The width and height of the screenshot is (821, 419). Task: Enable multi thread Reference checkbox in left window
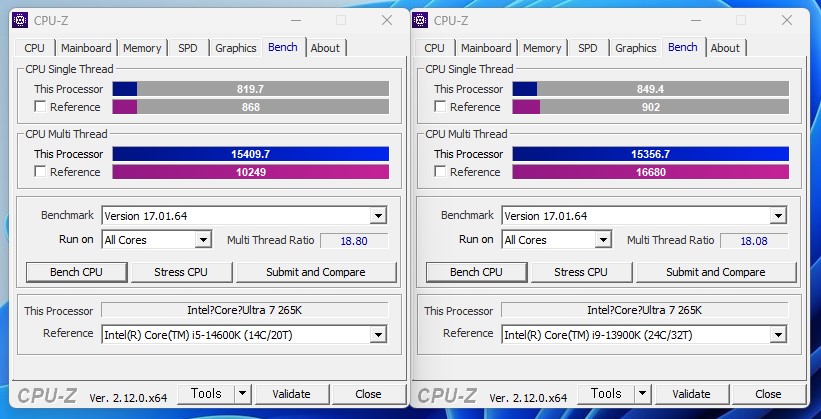(40, 171)
